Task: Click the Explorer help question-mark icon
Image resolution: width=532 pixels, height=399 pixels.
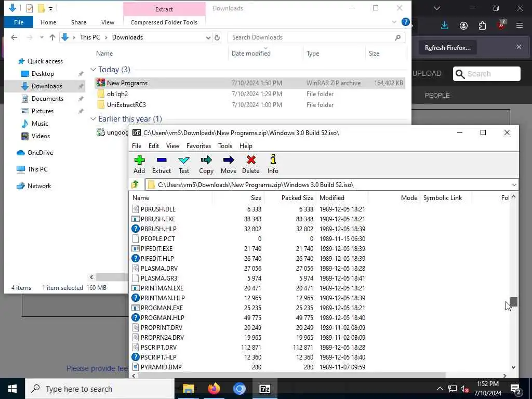Action: click(405, 22)
